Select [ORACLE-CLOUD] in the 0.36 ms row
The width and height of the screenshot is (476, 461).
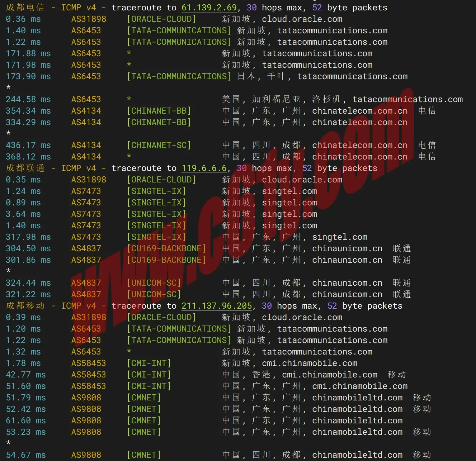[x=161, y=19]
